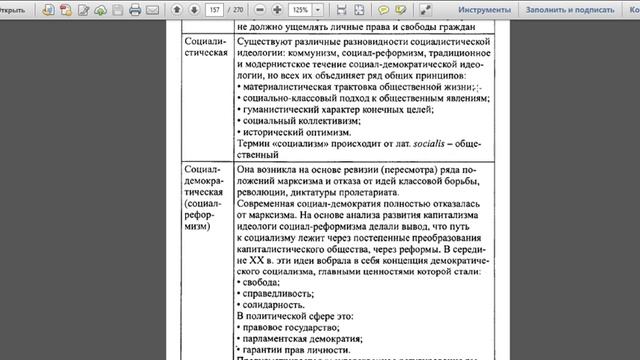Image resolution: width=640 pixels, height=360 pixels.
Task: Add a sticky note comment
Action: [383, 10]
